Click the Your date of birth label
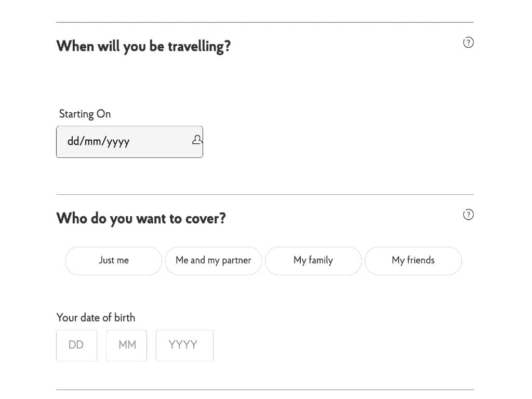The width and height of the screenshot is (532, 399). click(x=96, y=317)
